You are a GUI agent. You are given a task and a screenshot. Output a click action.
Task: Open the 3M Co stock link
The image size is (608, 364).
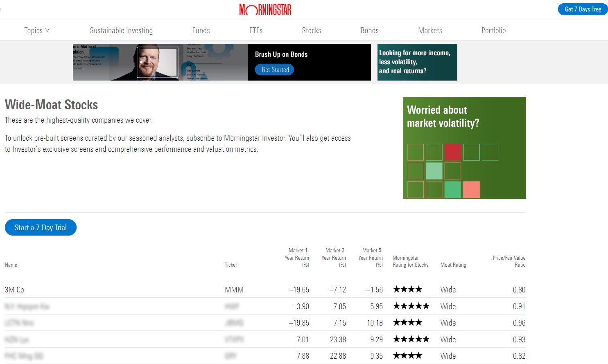pyautogui.click(x=14, y=290)
